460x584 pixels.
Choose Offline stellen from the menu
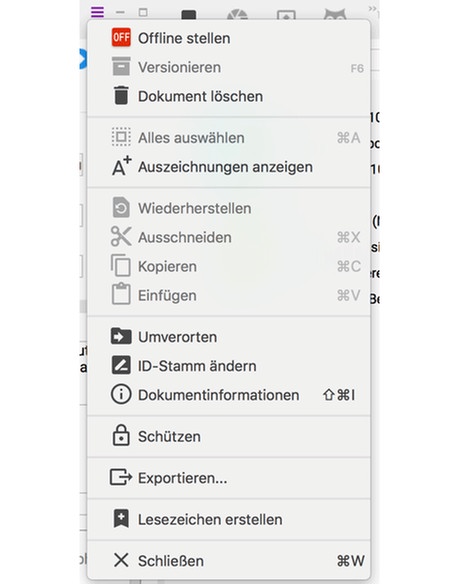[229, 38]
